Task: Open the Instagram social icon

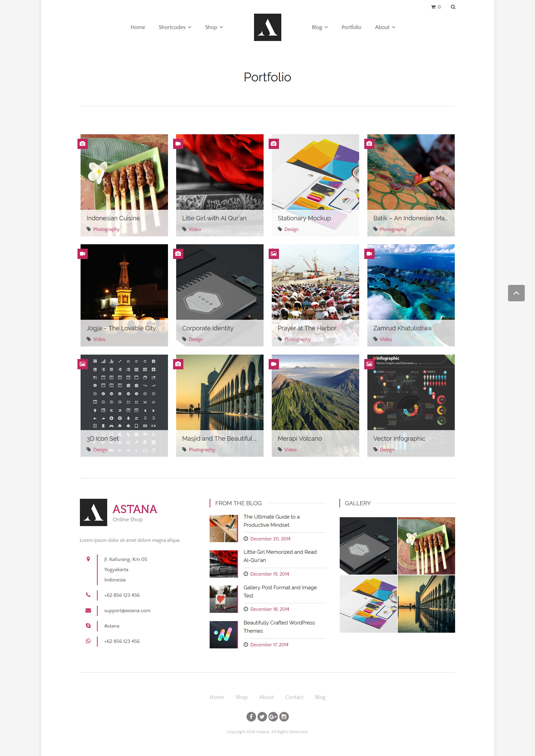Action: (284, 716)
